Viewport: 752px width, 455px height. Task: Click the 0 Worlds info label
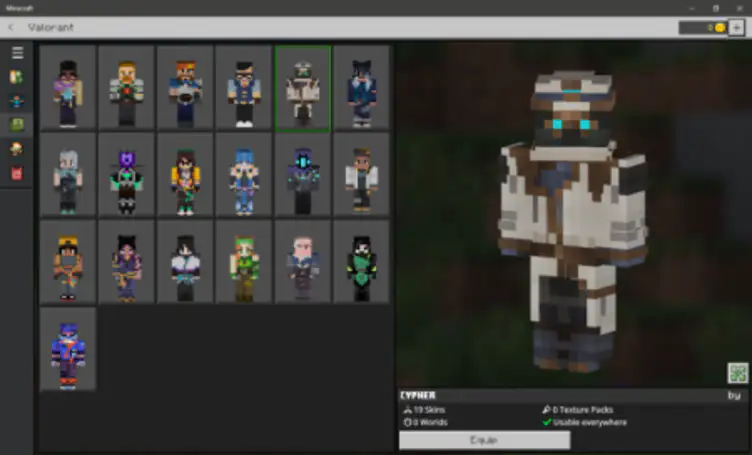425,422
